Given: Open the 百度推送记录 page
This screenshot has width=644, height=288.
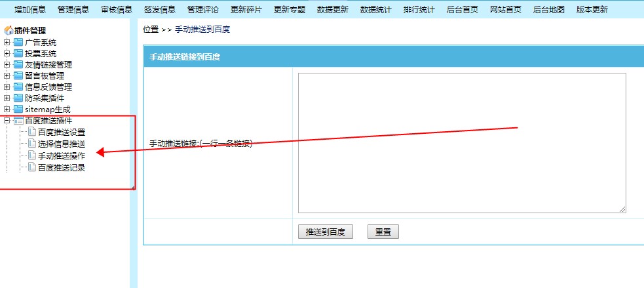Looking at the screenshot, I should [62, 167].
